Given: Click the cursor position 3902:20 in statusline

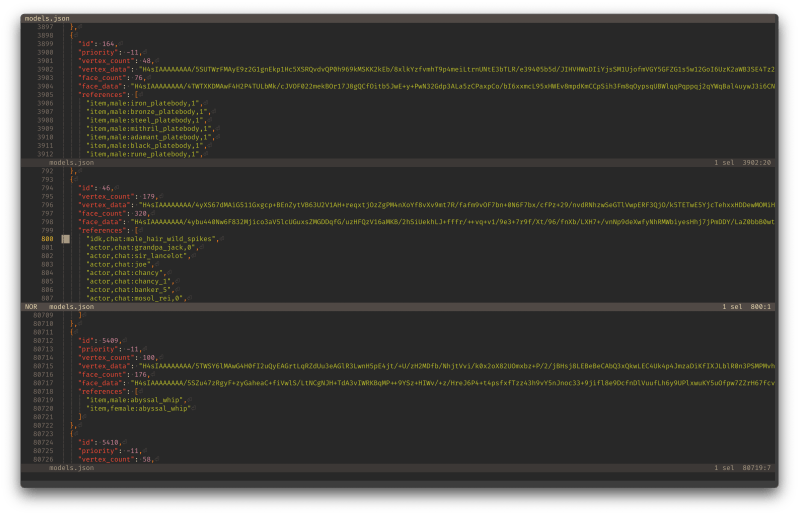Looking at the screenshot, I should 756,162.
